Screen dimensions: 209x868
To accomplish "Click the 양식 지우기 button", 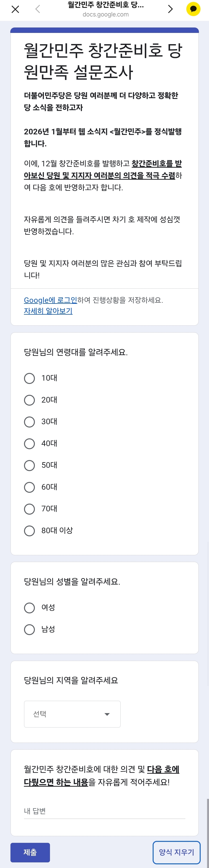I will pos(176,852).
